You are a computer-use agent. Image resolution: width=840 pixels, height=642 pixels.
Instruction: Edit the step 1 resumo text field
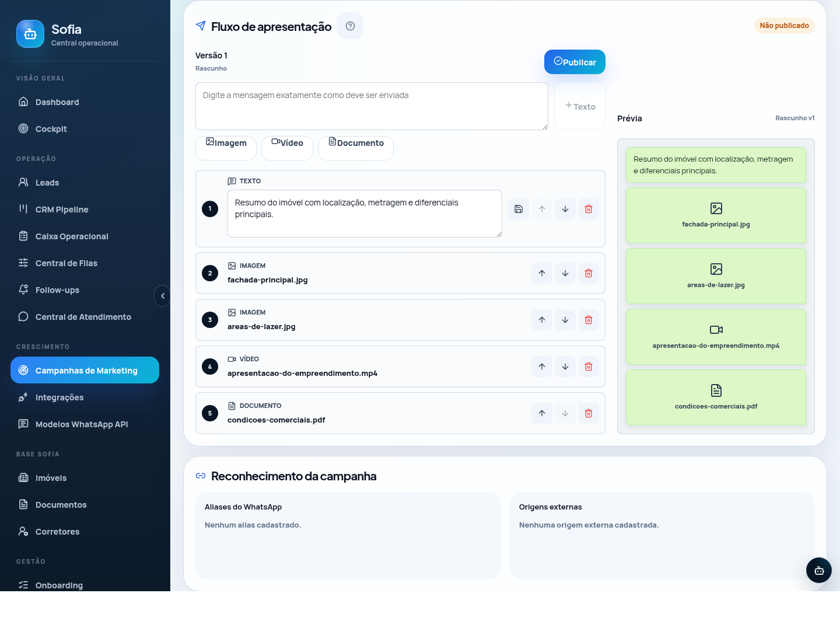[x=365, y=214]
